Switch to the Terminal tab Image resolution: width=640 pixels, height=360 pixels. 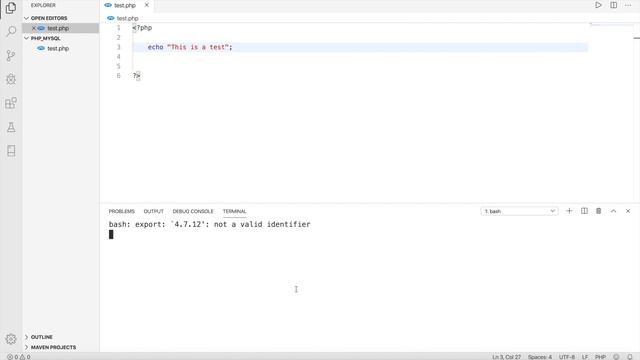(234, 211)
